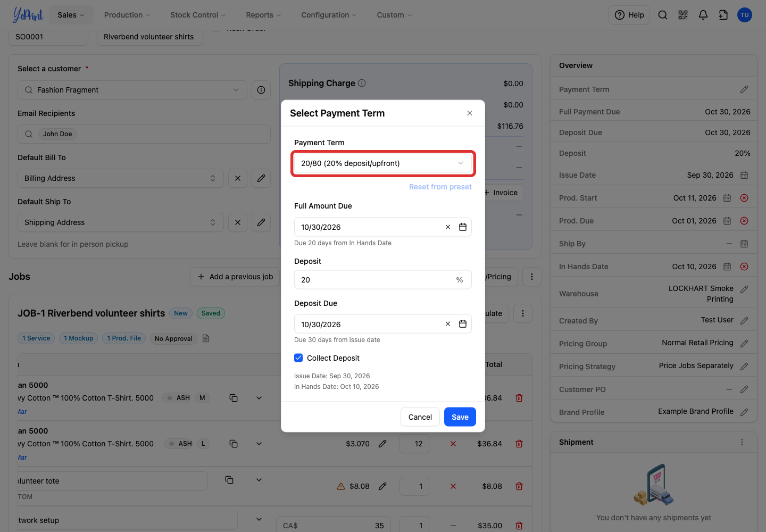Uncheck the Collect Deposit checkbox
766x532 pixels.
coord(298,358)
